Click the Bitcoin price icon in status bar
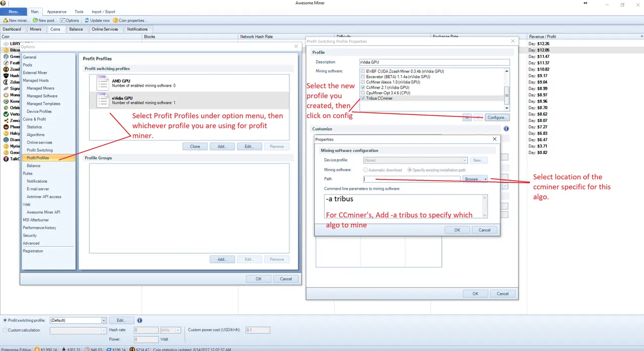 point(36,349)
